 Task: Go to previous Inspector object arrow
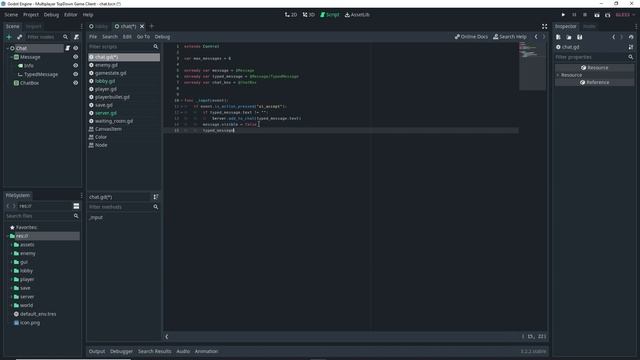tap(613, 37)
